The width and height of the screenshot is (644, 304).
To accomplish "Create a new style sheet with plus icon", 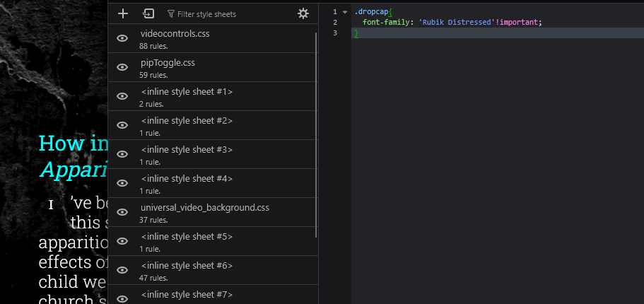I will click(x=123, y=13).
